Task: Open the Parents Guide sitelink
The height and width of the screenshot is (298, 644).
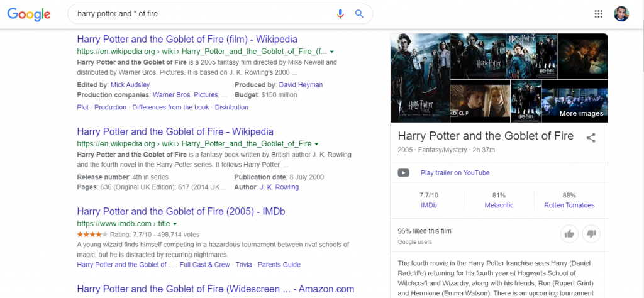Action: [279, 265]
